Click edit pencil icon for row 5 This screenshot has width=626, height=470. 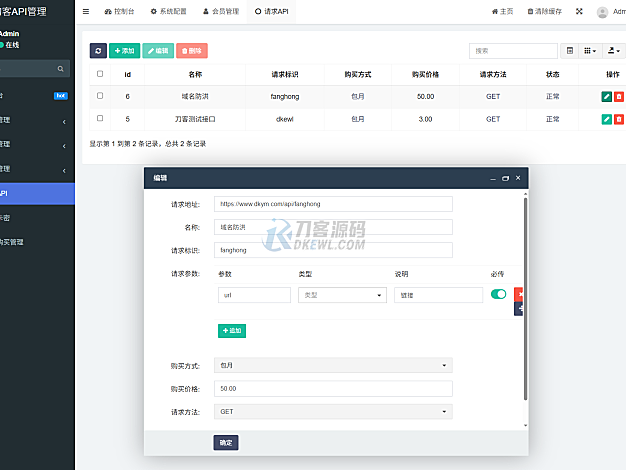(x=606, y=119)
